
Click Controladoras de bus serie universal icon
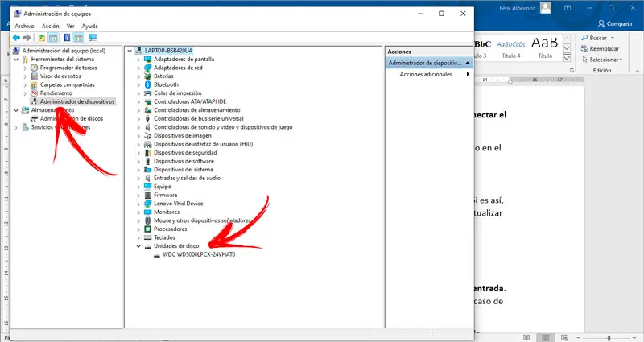coord(148,118)
